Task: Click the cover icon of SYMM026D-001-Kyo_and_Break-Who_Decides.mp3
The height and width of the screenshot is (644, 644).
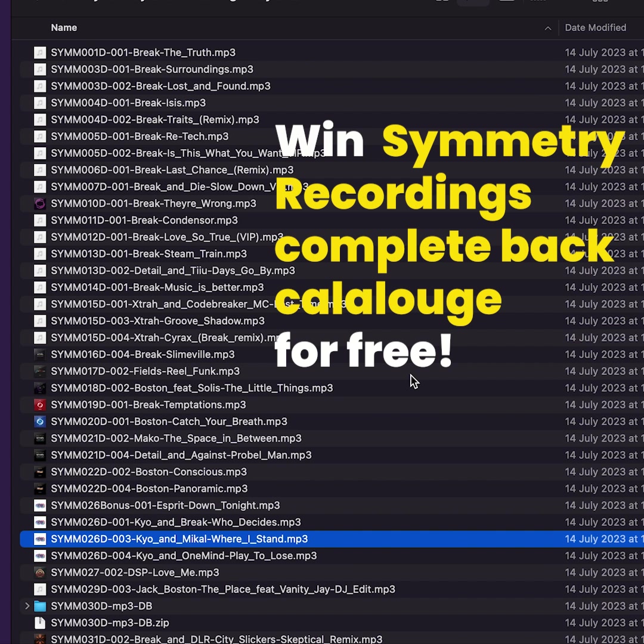Action: click(x=40, y=522)
